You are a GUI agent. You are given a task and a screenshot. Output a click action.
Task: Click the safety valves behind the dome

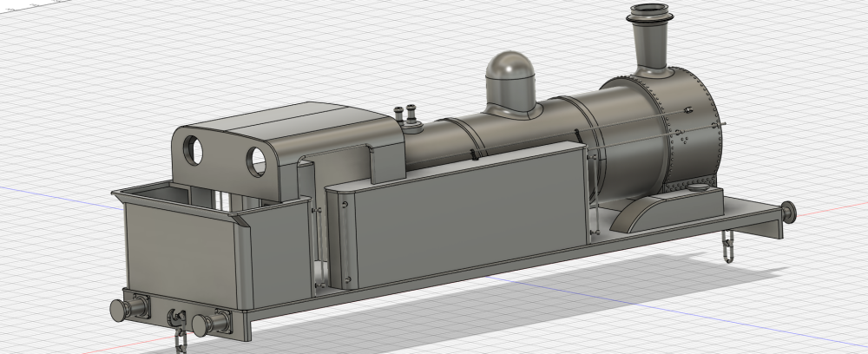click(x=406, y=118)
